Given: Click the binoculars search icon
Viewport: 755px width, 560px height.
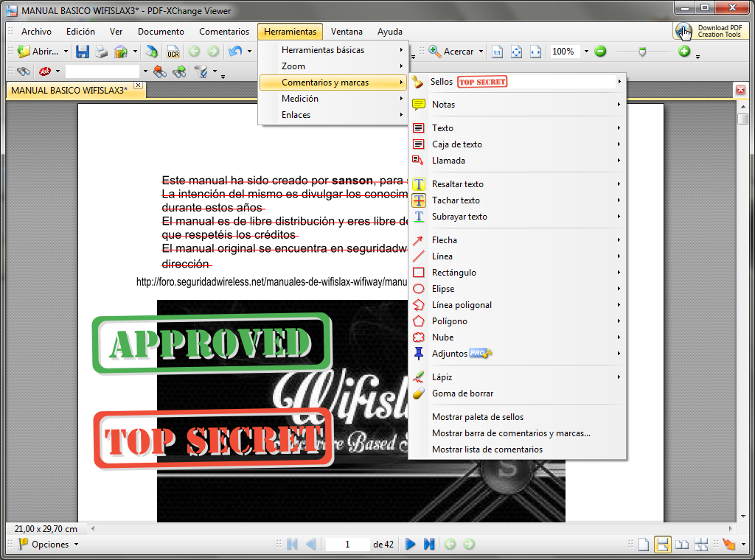Looking at the screenshot, I should pos(23,71).
